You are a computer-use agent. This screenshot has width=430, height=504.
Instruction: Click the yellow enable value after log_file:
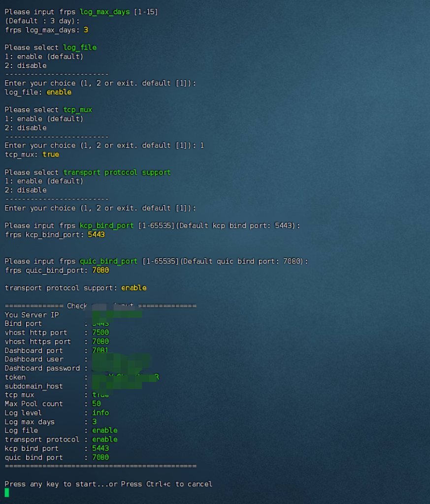(x=59, y=92)
